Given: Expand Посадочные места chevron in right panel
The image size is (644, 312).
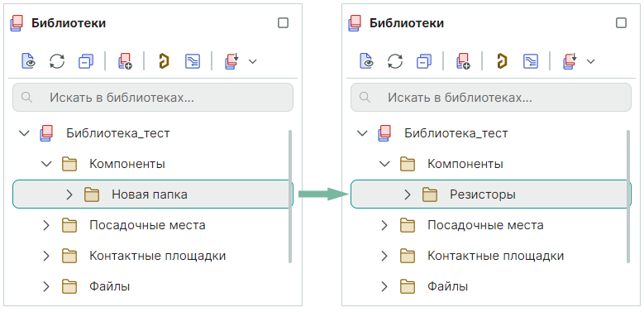Looking at the screenshot, I should [384, 225].
